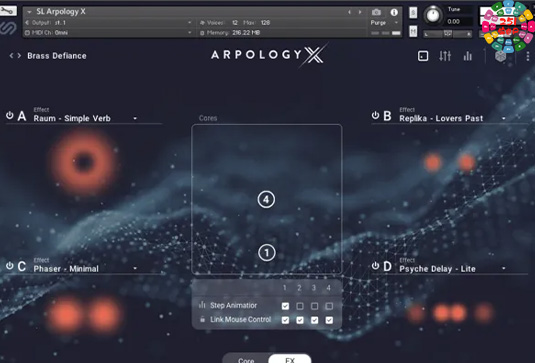Click the effect A orange ring control
Viewport: 535px width, 363px height.
click(x=83, y=162)
